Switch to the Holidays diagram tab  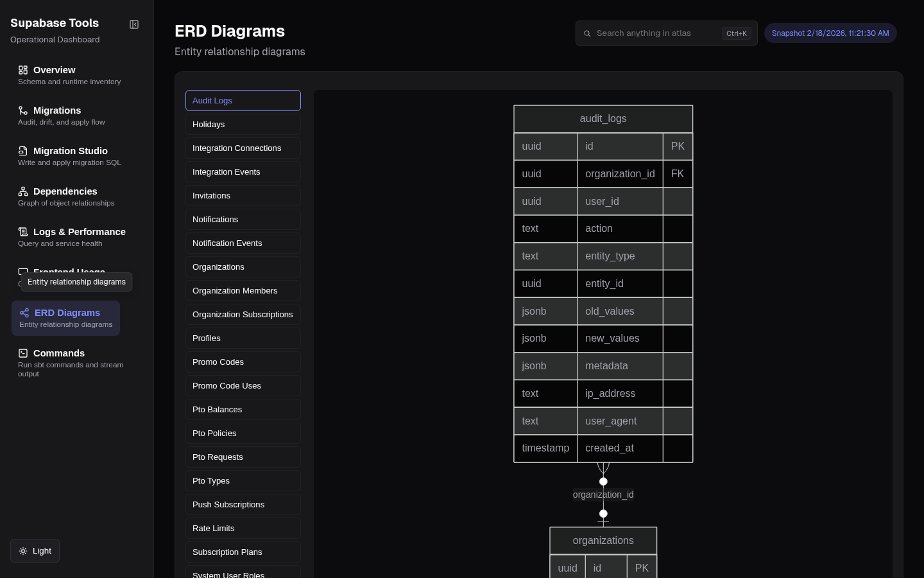tap(243, 124)
